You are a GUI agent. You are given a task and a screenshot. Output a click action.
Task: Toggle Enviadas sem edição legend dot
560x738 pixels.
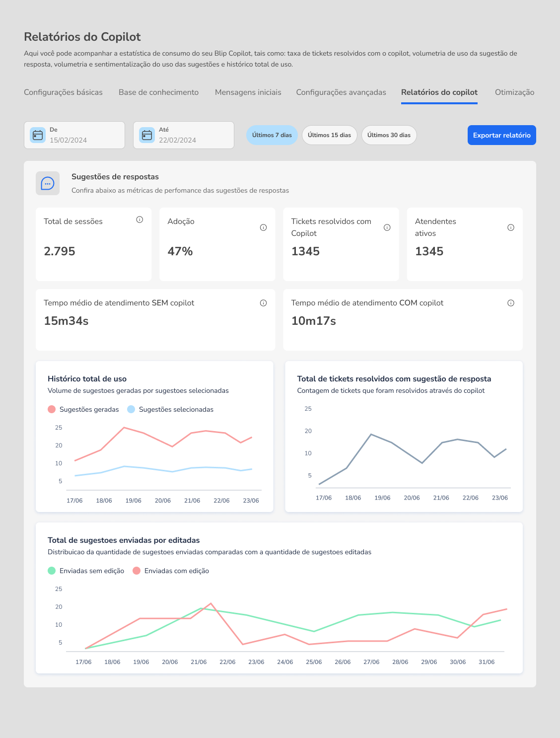[x=52, y=571]
